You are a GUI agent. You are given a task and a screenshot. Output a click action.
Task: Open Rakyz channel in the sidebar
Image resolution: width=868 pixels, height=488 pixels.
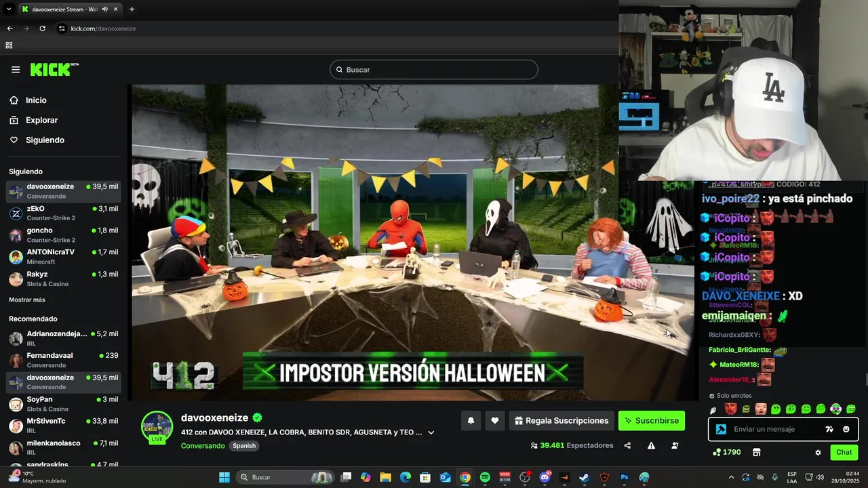tap(64, 279)
